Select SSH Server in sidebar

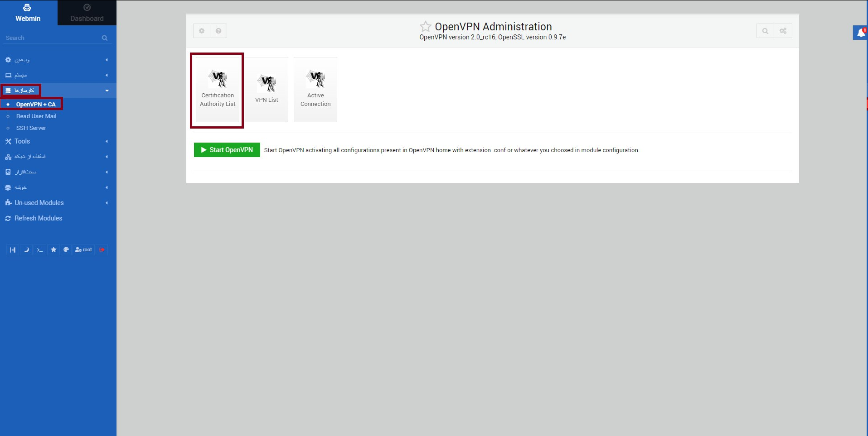31,128
